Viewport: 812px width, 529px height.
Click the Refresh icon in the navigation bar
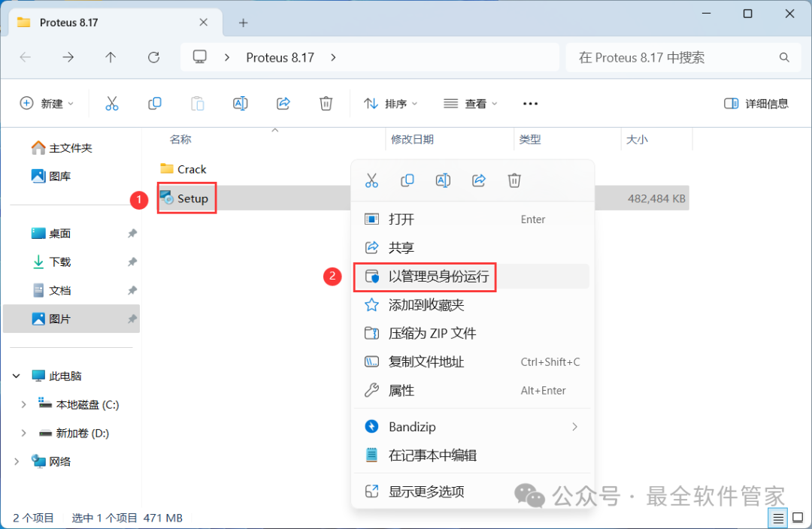154,57
